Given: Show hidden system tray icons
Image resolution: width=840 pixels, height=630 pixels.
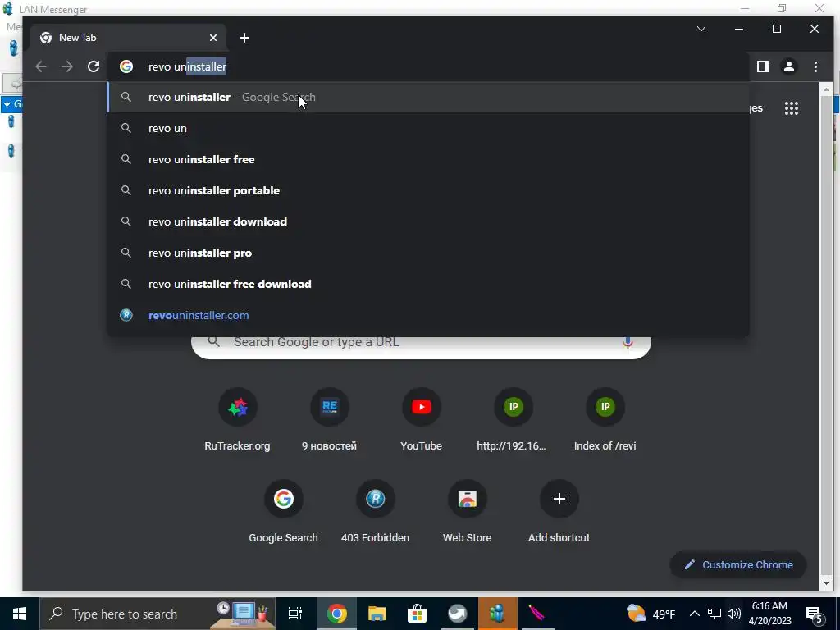Looking at the screenshot, I should [x=694, y=614].
